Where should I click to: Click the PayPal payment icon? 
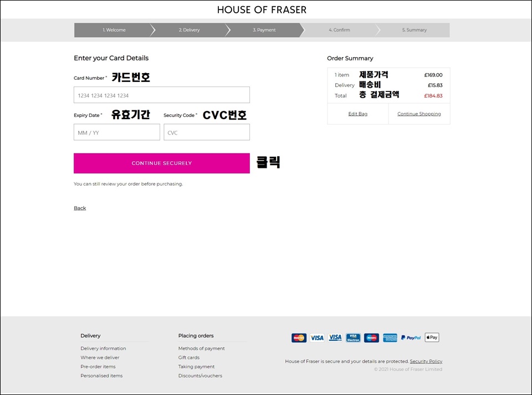[411, 338]
